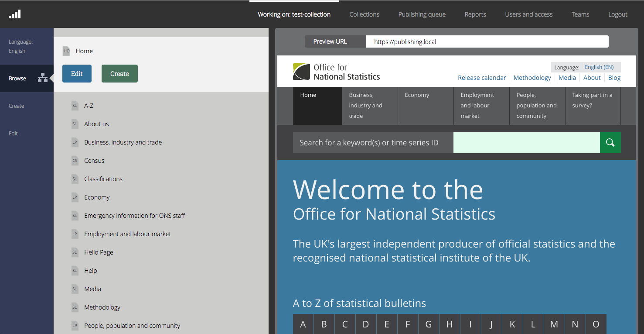Click letter K in A to Z bulletins
The height and width of the screenshot is (334, 644).
coord(512,324)
